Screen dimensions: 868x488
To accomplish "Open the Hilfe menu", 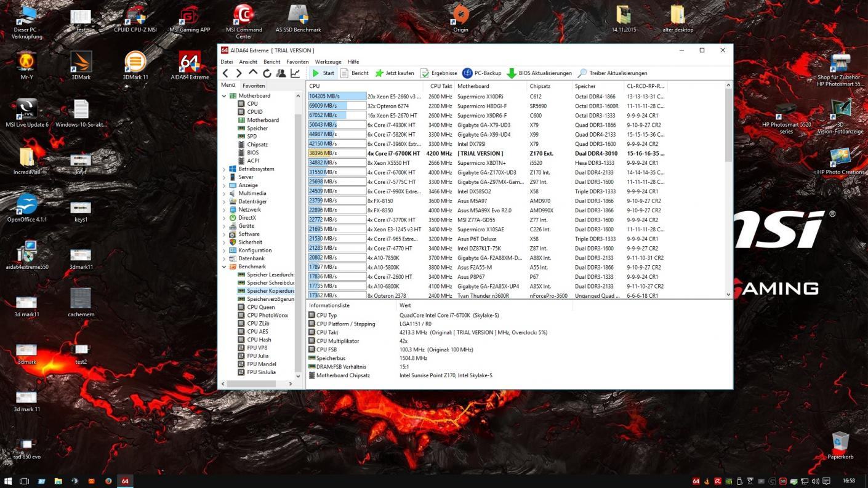I will (353, 62).
